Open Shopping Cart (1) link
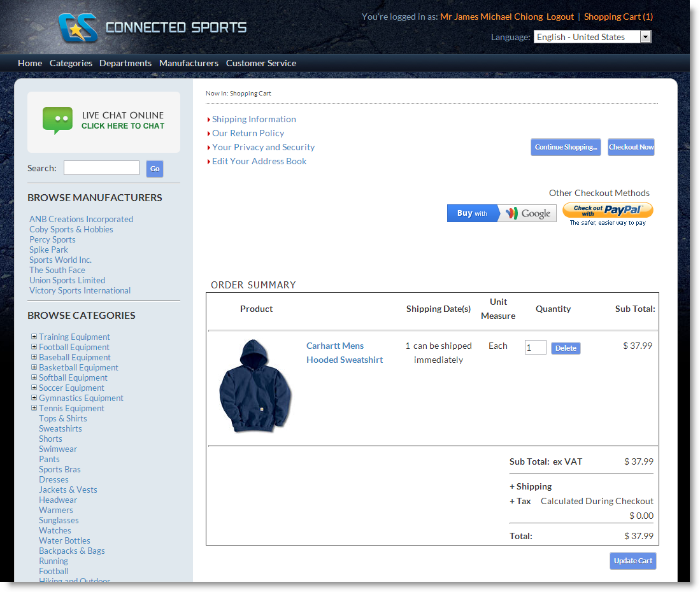 point(618,17)
